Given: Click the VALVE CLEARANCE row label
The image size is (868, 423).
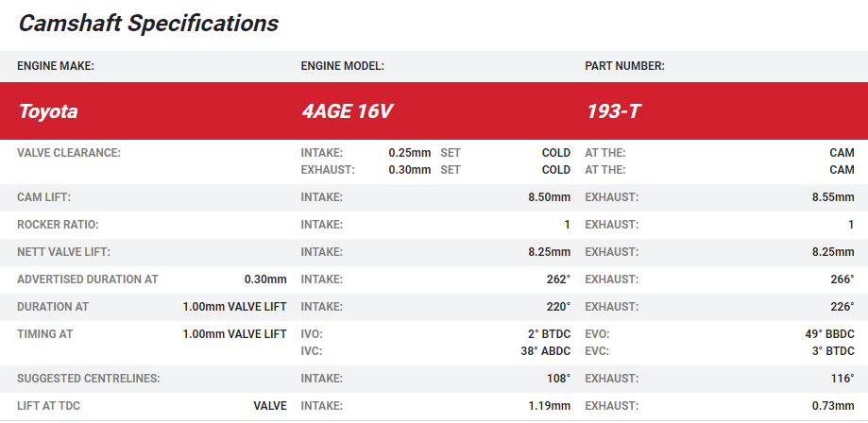Looking at the screenshot, I should [x=69, y=153].
